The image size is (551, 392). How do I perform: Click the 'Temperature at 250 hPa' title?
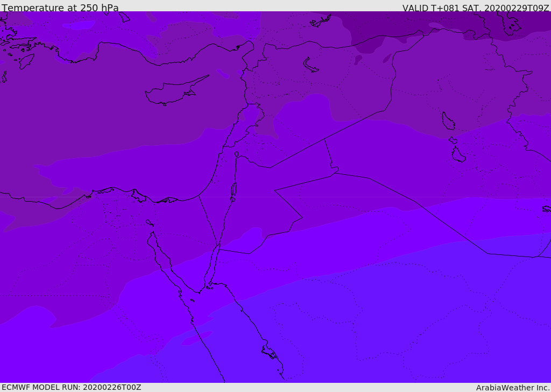pos(60,8)
